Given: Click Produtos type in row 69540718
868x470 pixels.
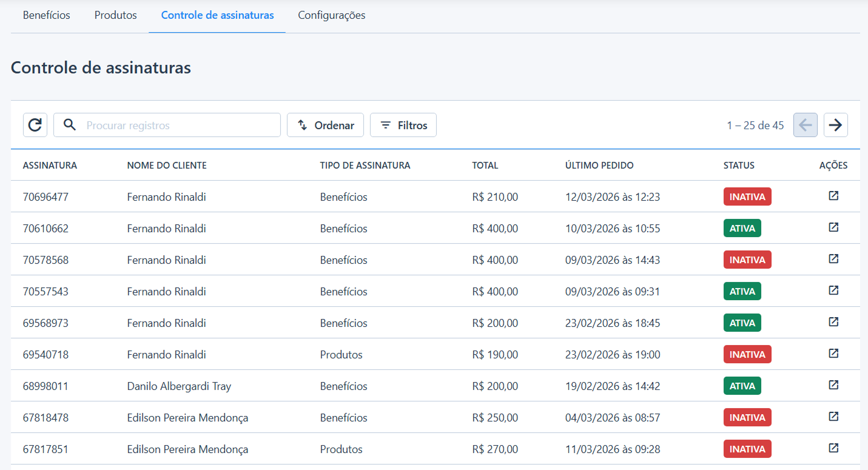Looking at the screenshot, I should pos(341,355).
